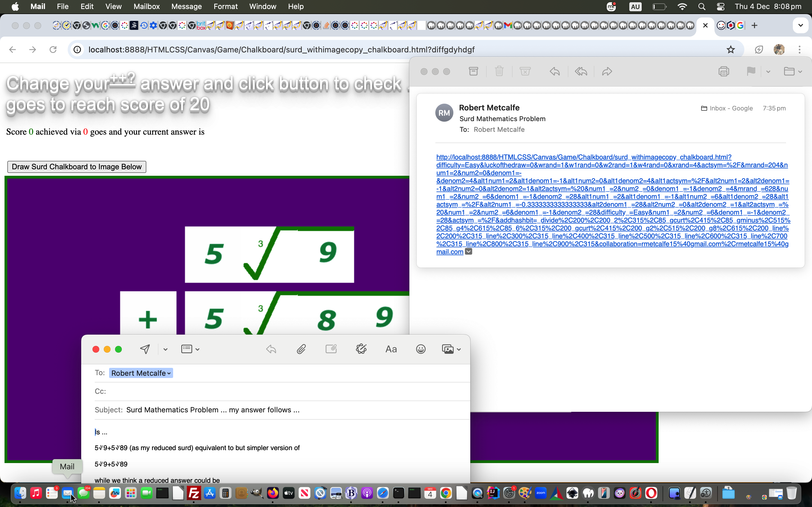Open the emoji picker in compose window
Screen dimensions: 812x507
(x=420, y=349)
